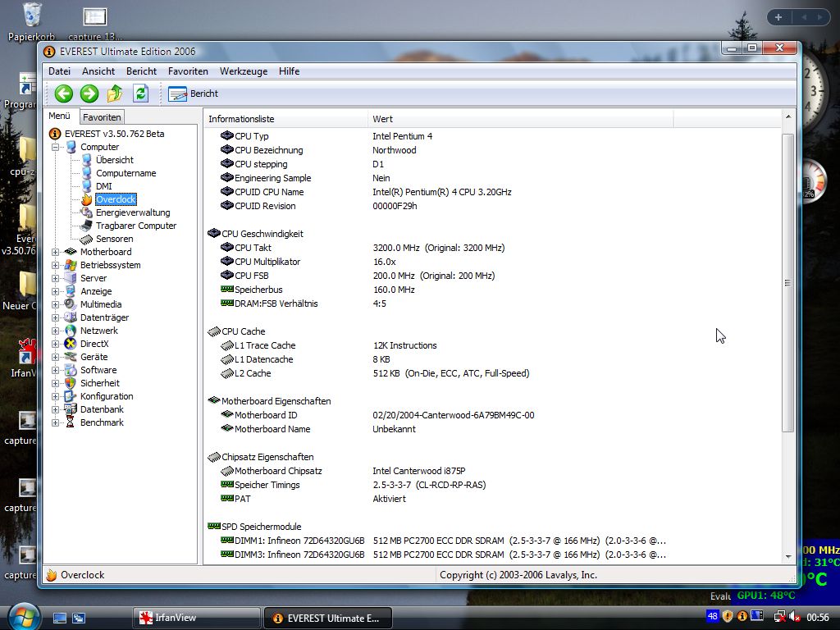Select the Sensoren icon in the tree
Viewport: 840px width, 630px height.
pos(86,239)
